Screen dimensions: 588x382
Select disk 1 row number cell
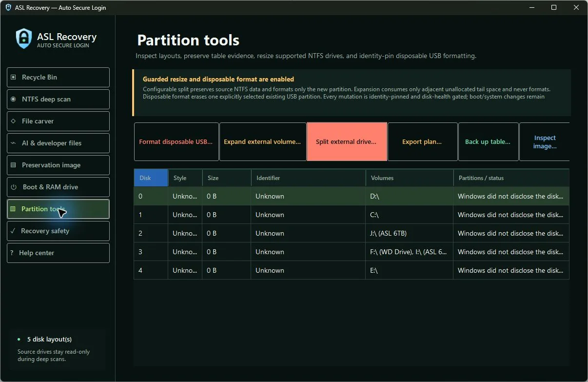click(x=151, y=215)
